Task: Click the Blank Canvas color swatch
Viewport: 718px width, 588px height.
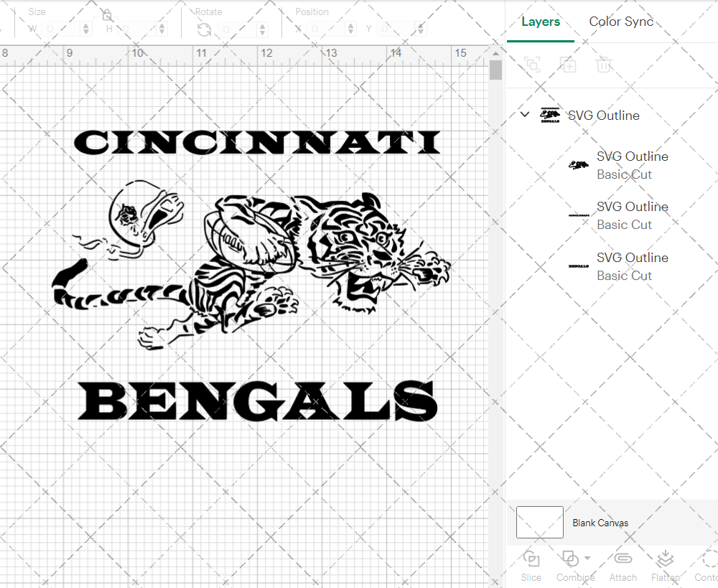Action: click(540, 522)
